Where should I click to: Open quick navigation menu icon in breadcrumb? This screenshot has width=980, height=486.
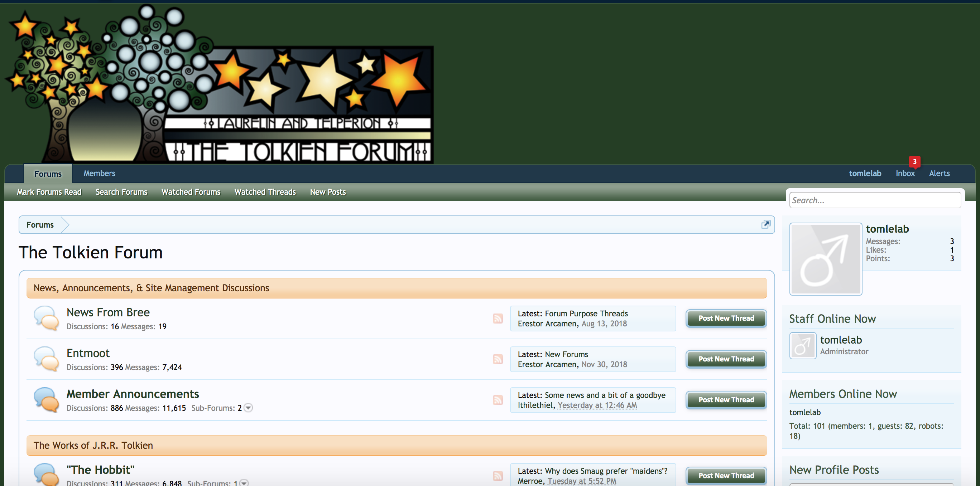tap(765, 225)
